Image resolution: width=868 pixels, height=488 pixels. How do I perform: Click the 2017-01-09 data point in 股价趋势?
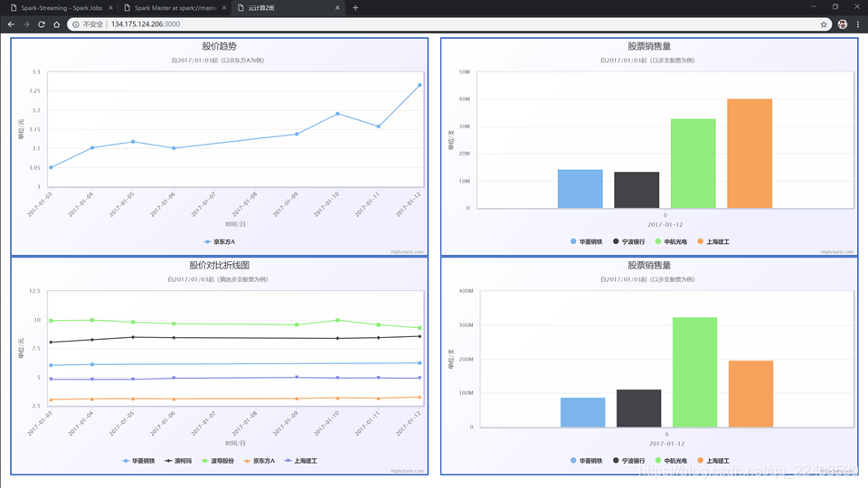point(297,134)
